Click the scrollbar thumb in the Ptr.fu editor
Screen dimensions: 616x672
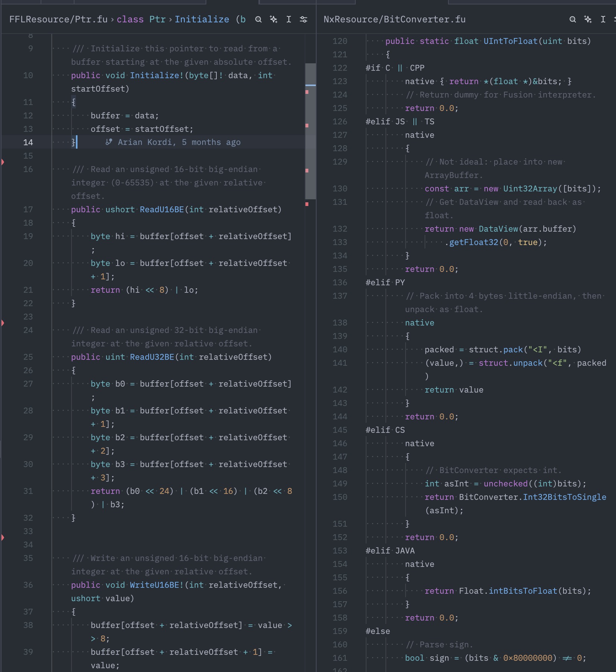[x=310, y=130]
